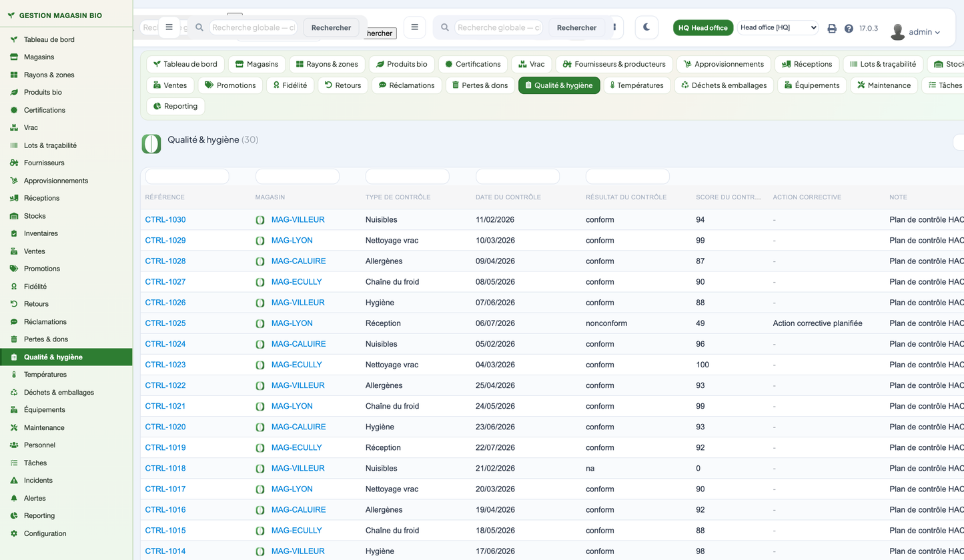Open MAG-VILLEUR link in the CTRL-1022 row
The width and height of the screenshot is (964, 560).
tap(298, 385)
